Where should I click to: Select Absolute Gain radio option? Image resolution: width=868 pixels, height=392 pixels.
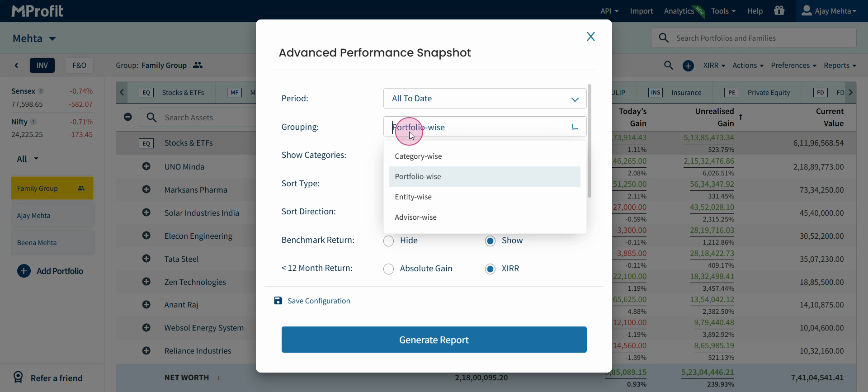coord(388,269)
